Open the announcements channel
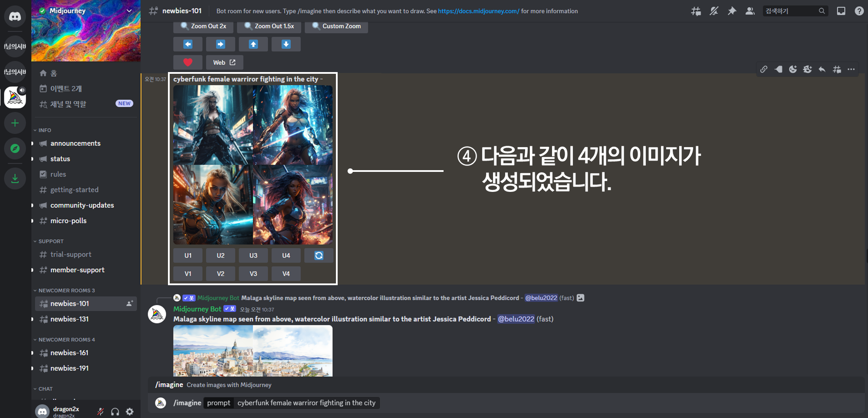This screenshot has width=868, height=418. [86, 143]
